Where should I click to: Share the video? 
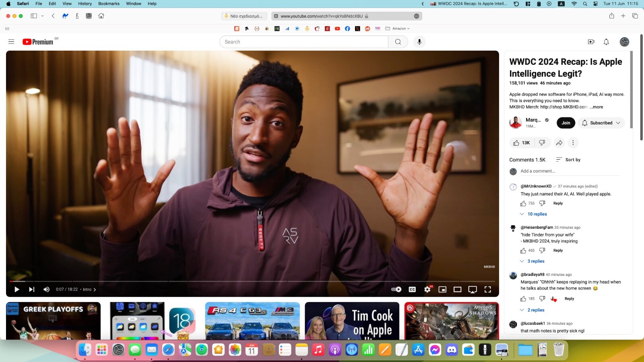(x=559, y=143)
